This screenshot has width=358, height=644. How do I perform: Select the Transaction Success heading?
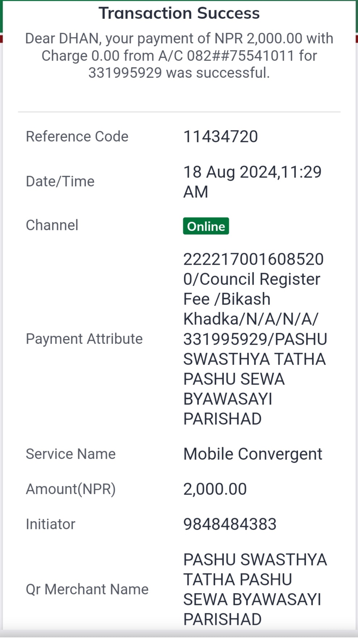179,13
